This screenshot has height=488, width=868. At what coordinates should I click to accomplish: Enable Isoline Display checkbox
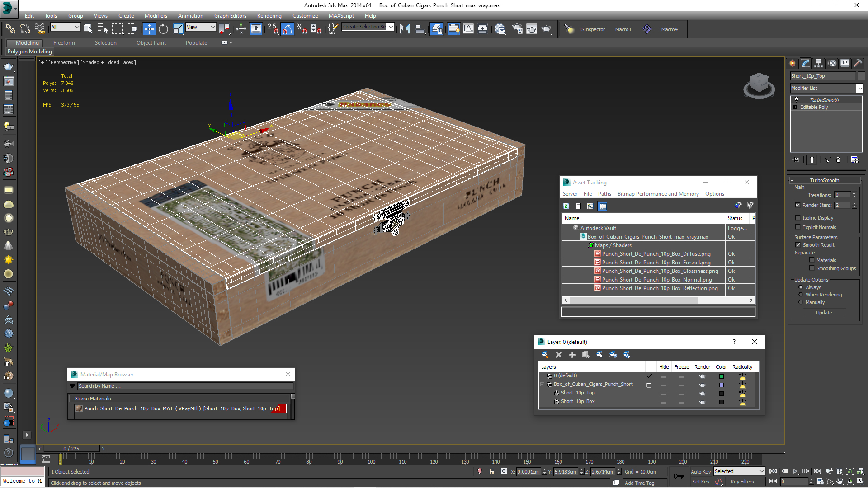click(x=798, y=217)
